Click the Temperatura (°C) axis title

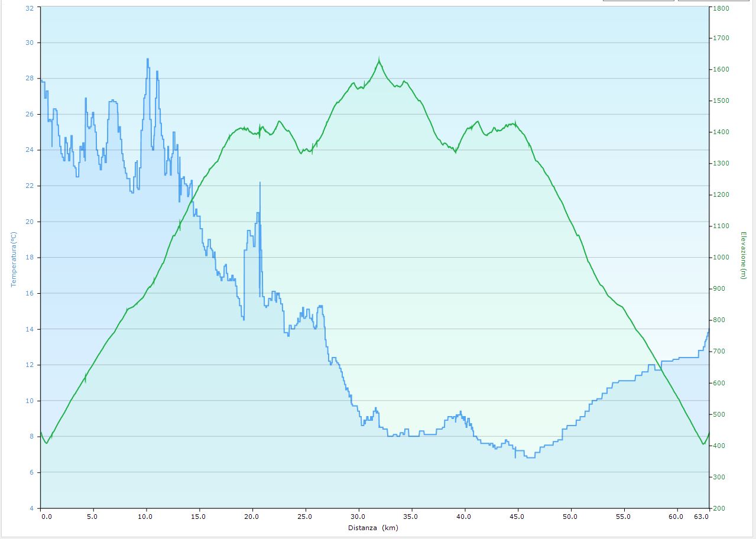pos(13,258)
